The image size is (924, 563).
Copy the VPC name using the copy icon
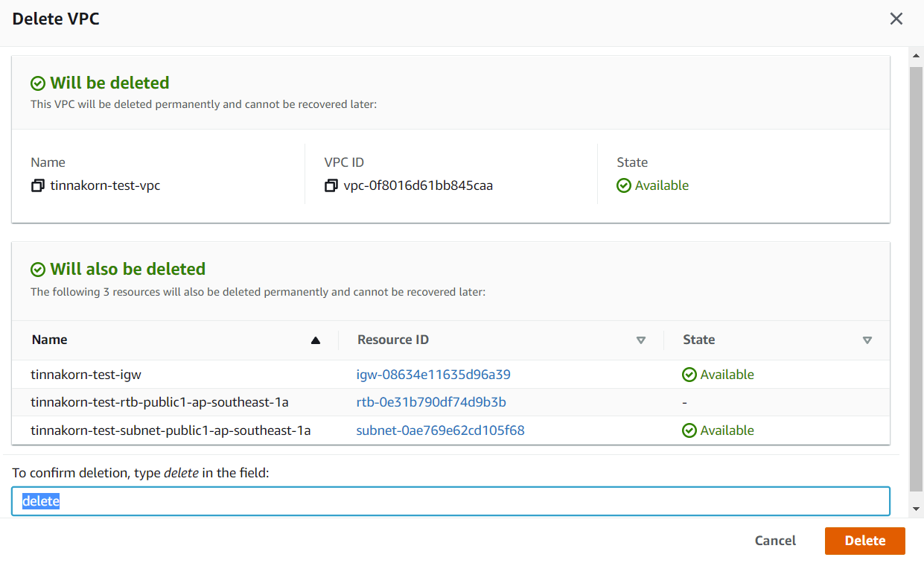point(37,185)
